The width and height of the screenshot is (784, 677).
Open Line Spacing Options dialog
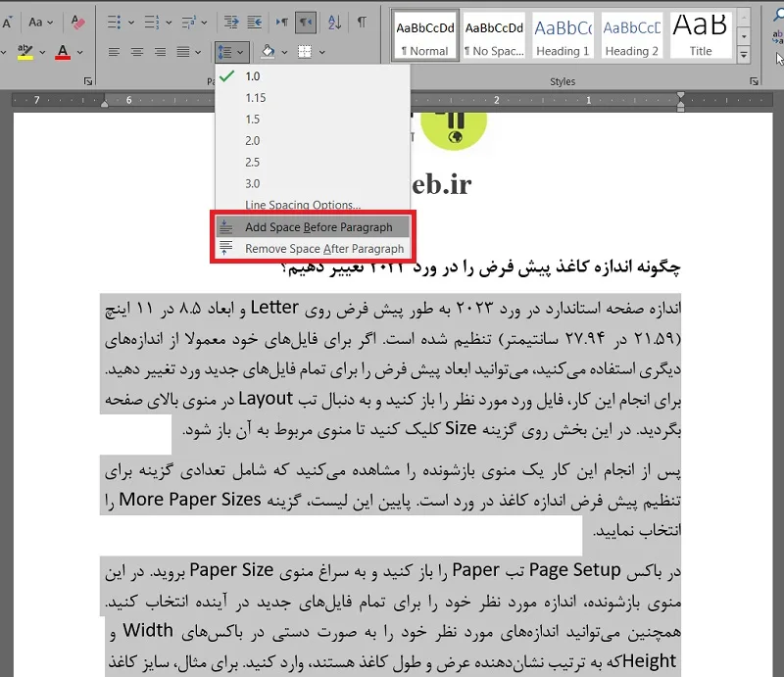point(313,205)
